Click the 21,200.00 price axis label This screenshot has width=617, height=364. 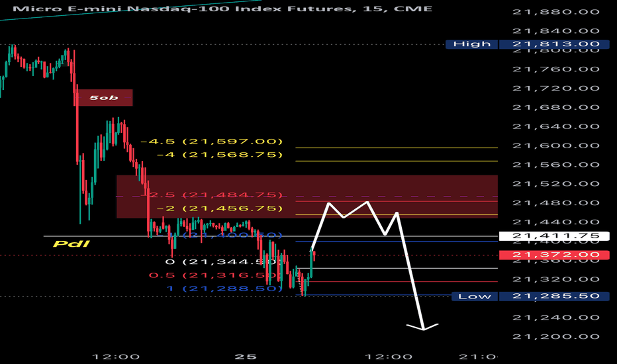click(556, 337)
